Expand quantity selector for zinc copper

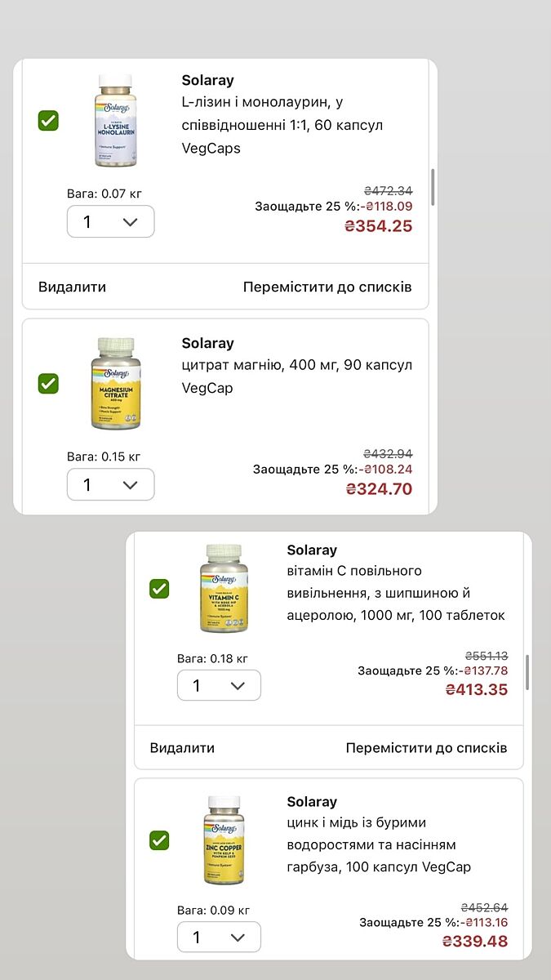point(219,938)
